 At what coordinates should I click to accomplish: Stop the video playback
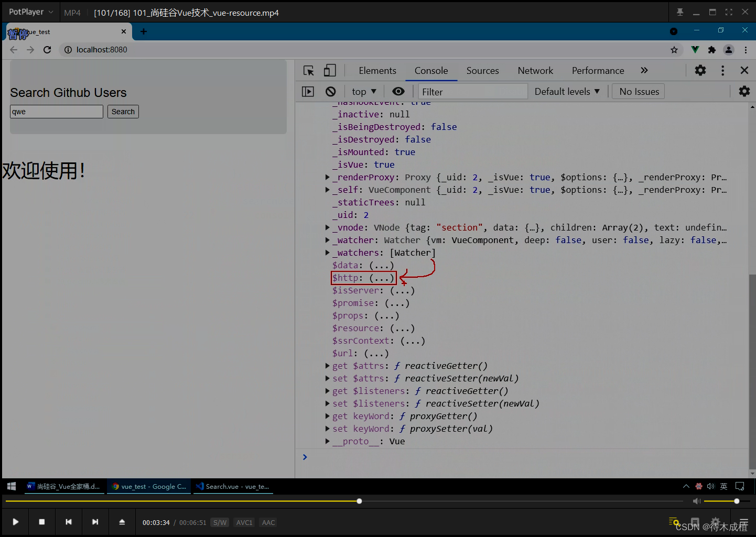[42, 522]
